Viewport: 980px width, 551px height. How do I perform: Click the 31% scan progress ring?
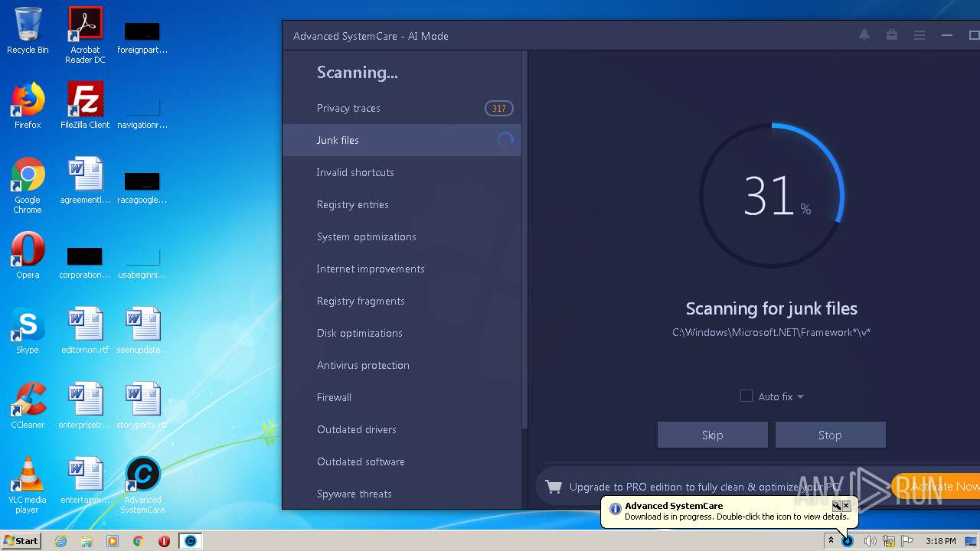pyautogui.click(x=772, y=196)
